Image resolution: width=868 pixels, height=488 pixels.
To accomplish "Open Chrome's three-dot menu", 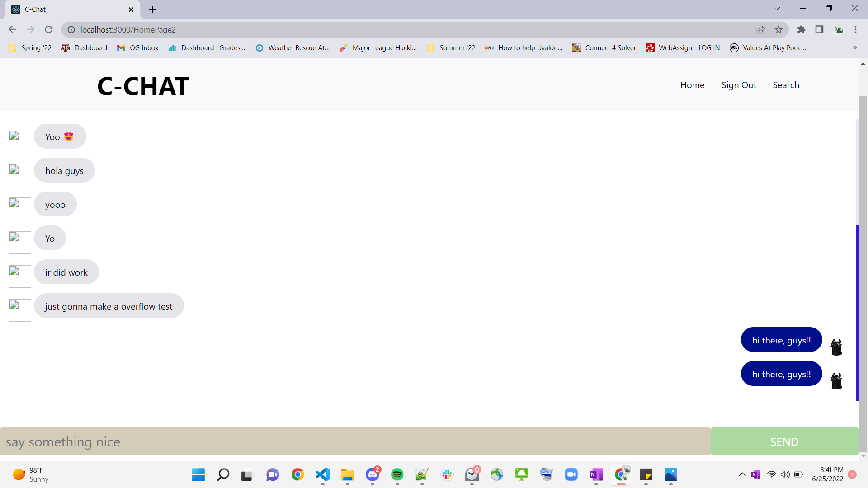I will (x=855, y=30).
